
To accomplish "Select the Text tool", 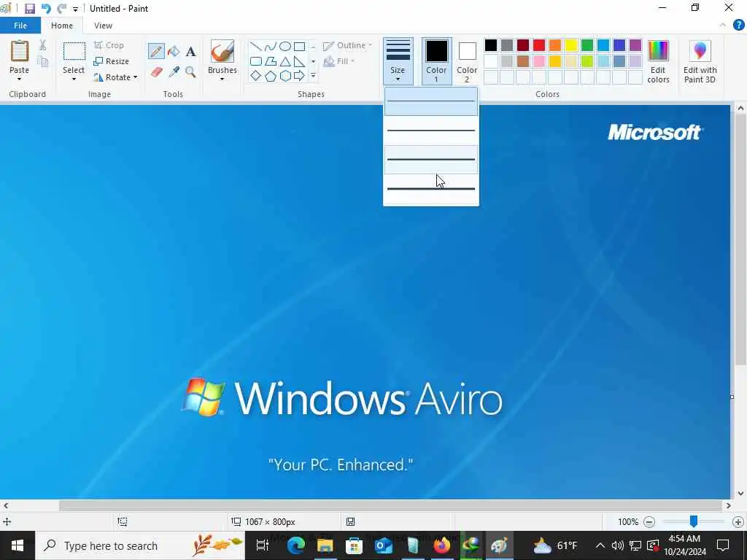I will coord(190,52).
